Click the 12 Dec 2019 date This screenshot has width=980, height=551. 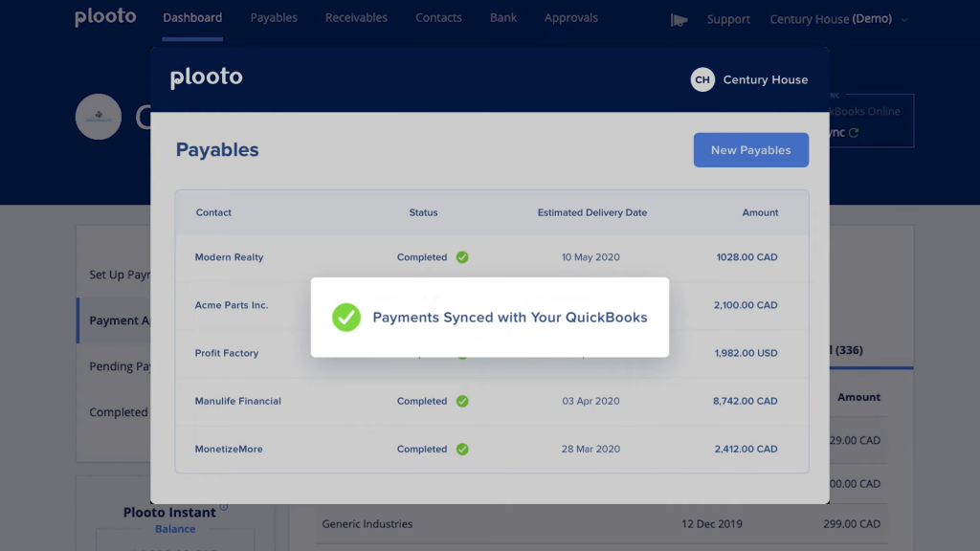click(x=712, y=524)
